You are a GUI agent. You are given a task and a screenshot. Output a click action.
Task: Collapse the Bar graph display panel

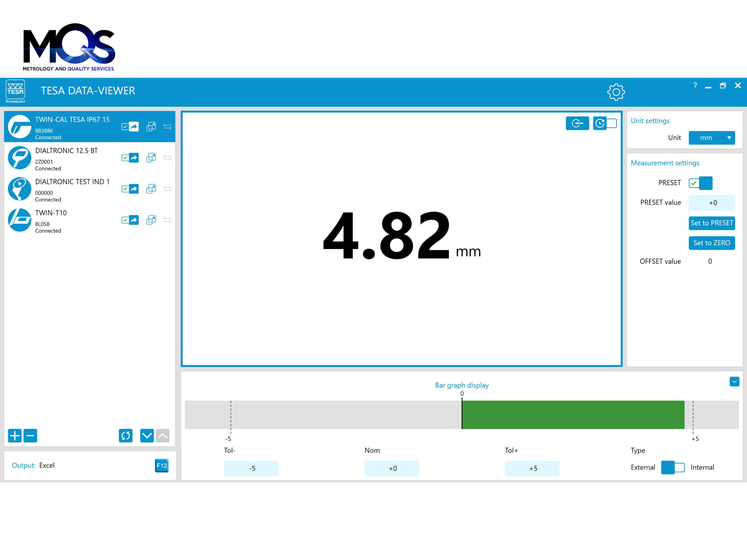(734, 381)
